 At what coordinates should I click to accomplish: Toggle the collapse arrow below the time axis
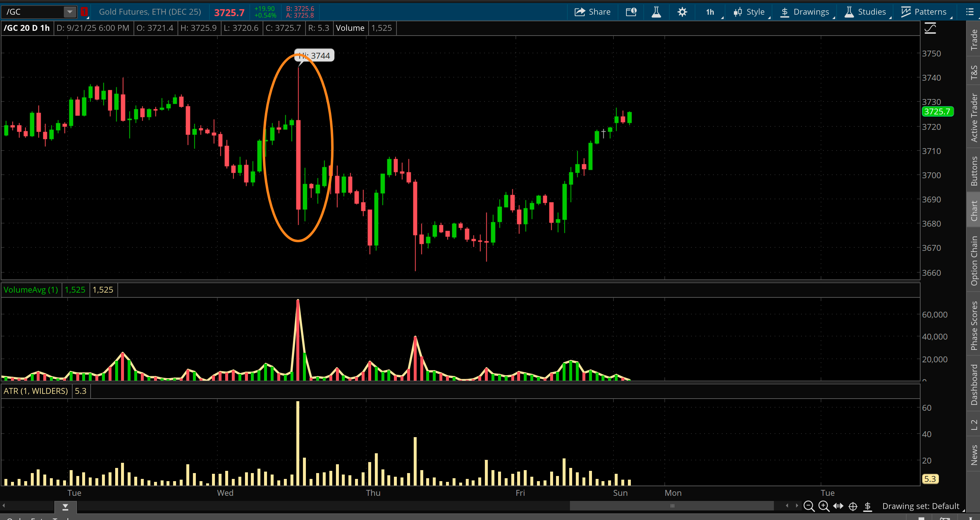point(65,506)
